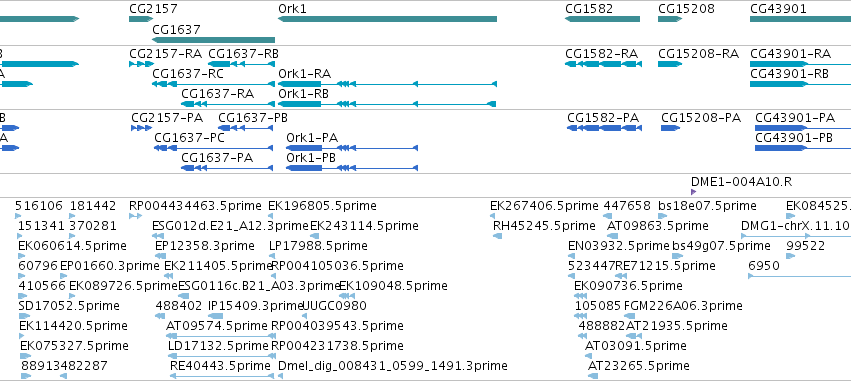Screen dimensions: 851x381
Task: Select the Ork1 gene bar
Action: pyautogui.click(x=387, y=19)
